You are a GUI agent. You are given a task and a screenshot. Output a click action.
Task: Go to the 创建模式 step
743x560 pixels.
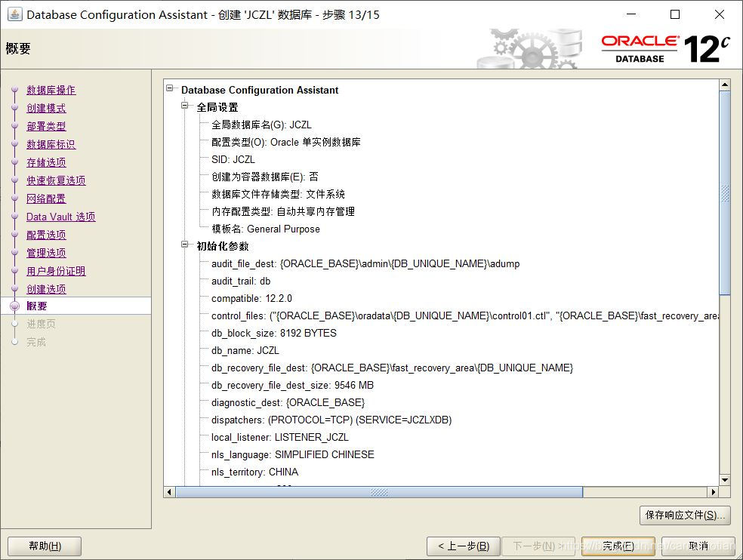click(46, 108)
